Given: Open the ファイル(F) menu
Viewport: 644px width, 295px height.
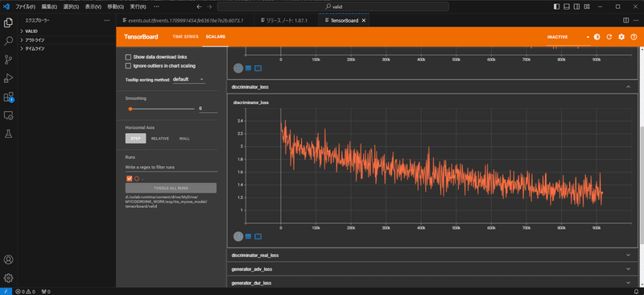Looking at the screenshot, I should pyautogui.click(x=26, y=7).
